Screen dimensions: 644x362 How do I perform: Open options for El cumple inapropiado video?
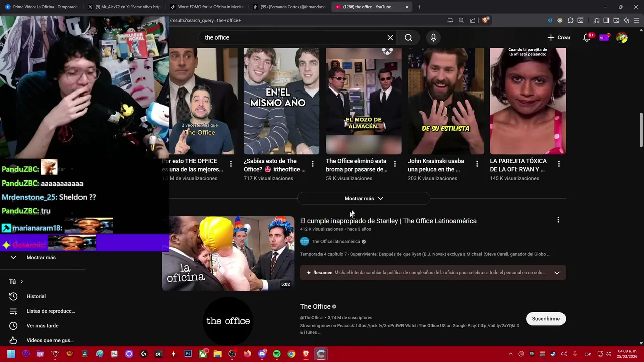click(x=558, y=220)
